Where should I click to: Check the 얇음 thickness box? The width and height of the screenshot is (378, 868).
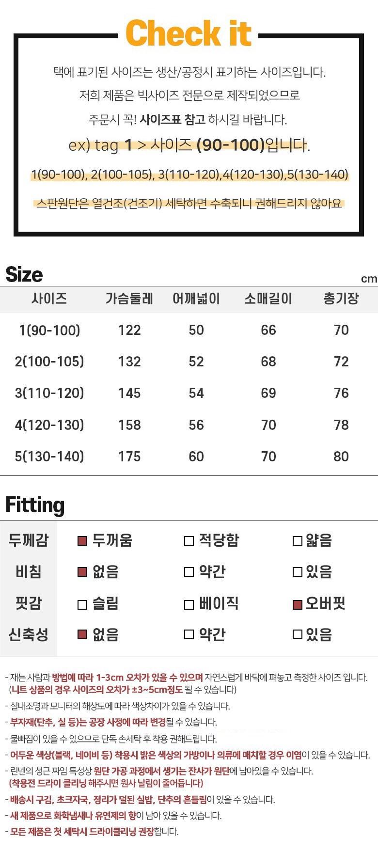[298, 540]
